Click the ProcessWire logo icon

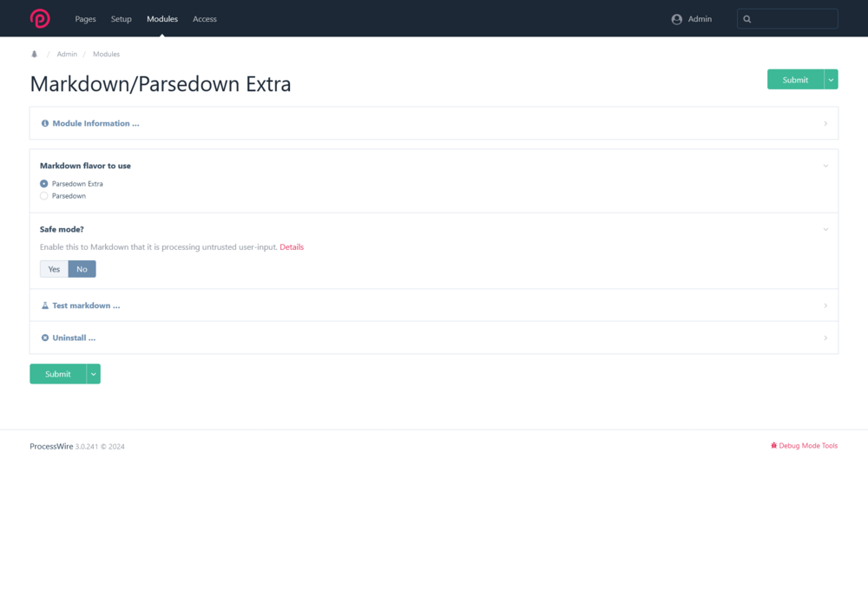[x=40, y=18]
